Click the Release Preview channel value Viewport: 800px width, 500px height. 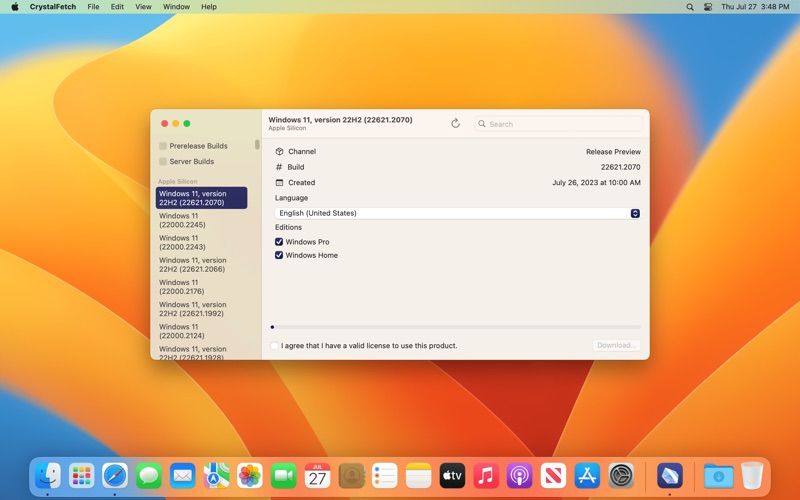613,152
